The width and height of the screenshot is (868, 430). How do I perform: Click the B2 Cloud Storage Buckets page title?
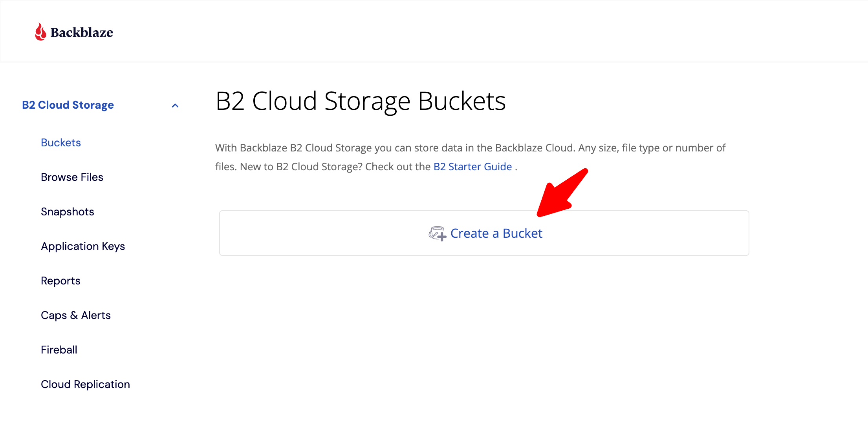pyautogui.click(x=361, y=101)
